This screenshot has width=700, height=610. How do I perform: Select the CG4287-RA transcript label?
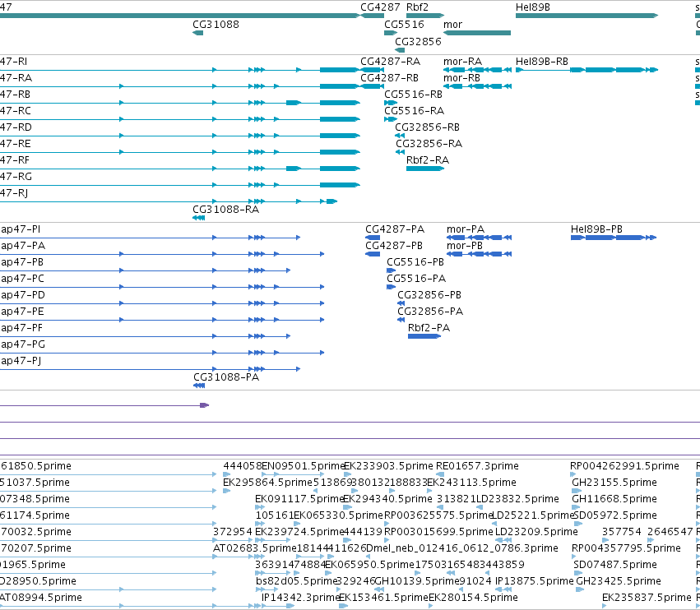point(390,62)
